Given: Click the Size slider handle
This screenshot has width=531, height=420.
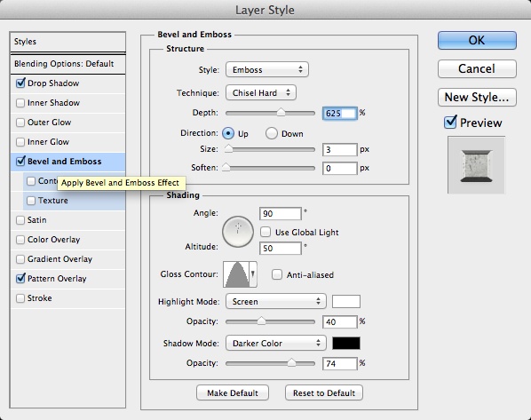Looking at the screenshot, I should point(229,148).
